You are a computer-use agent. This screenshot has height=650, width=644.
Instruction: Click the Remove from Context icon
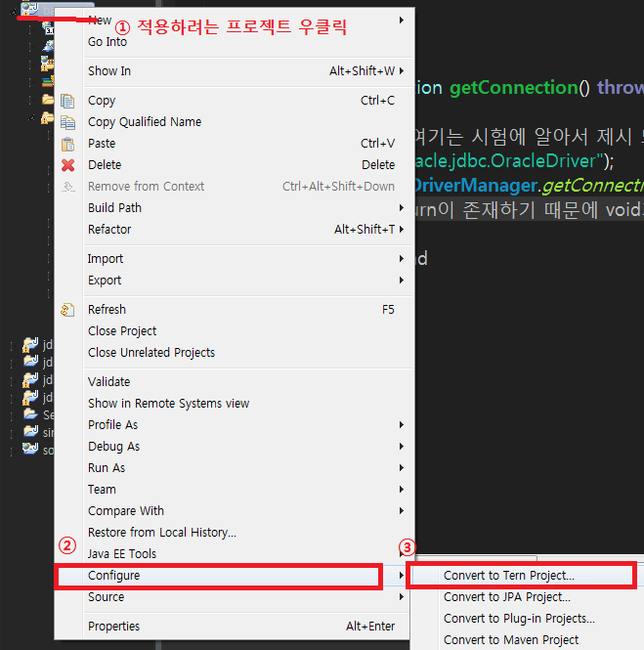[67, 187]
